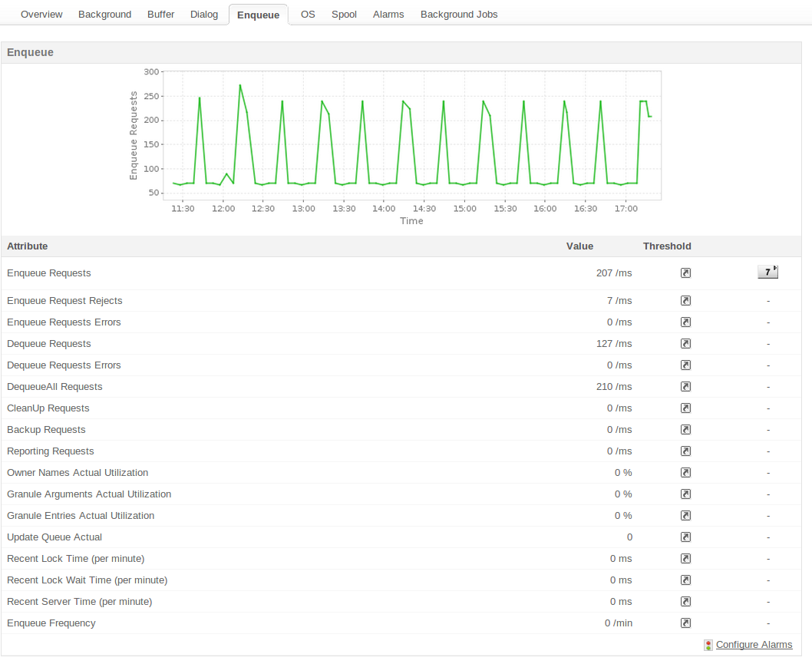Image resolution: width=812 pixels, height=664 pixels.
Task: Click threshold icon for Update Queue Actual
Action: pos(685,537)
